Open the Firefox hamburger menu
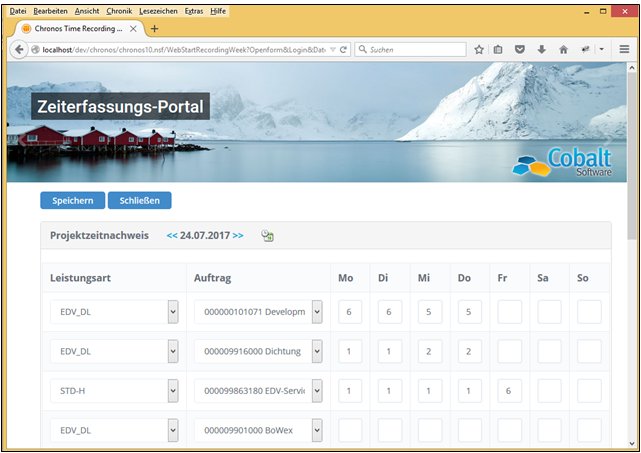 623,49
